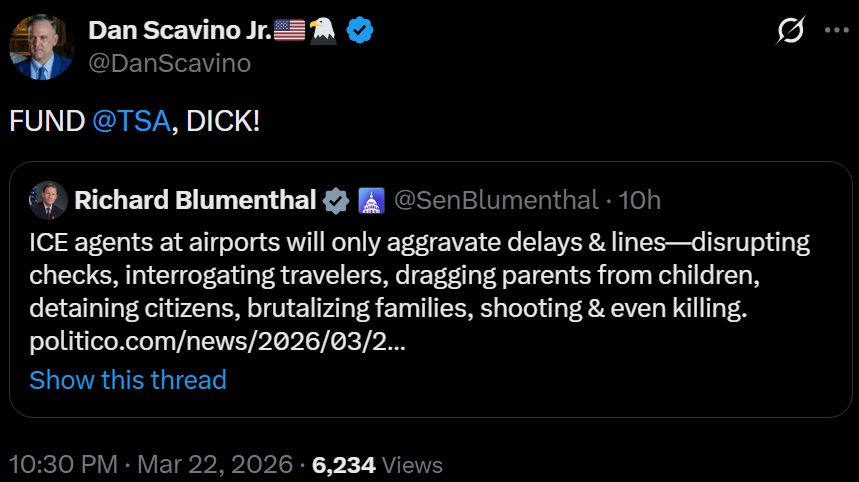Image resolution: width=859 pixels, height=482 pixels.
Task: Click Richard Blumenthal's small profile avatar
Action: point(47,201)
